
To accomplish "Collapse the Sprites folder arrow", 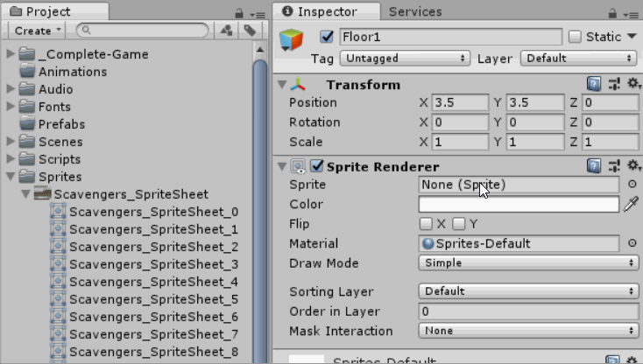I will 11,177.
